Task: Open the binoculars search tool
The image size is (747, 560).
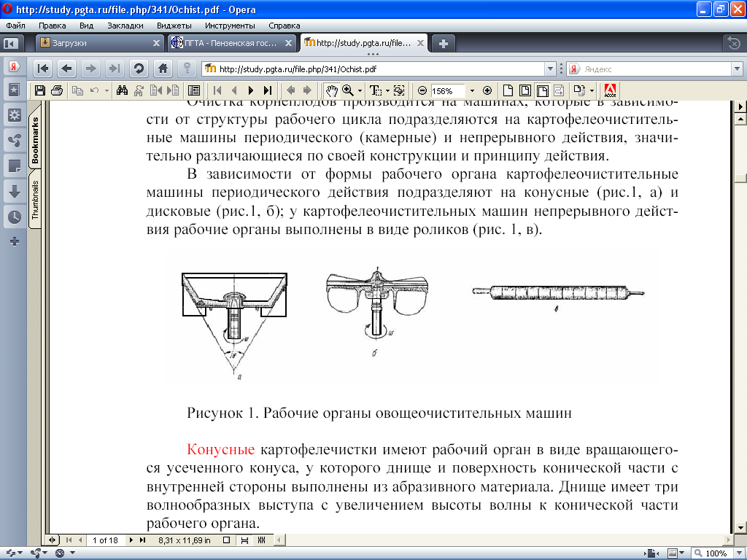Action: pos(123,91)
